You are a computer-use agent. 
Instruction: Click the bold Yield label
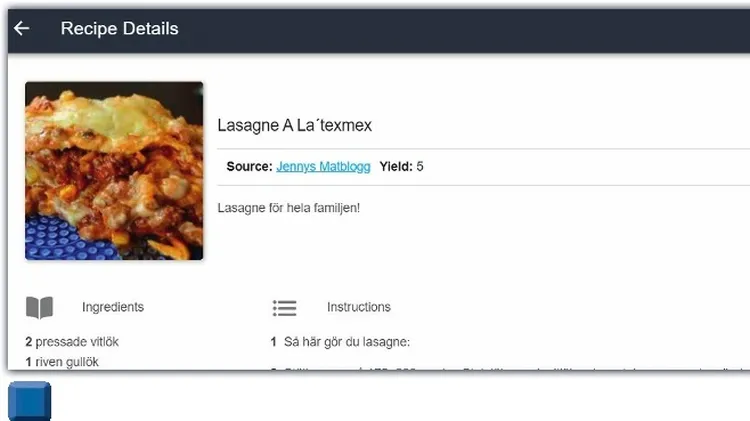click(396, 166)
